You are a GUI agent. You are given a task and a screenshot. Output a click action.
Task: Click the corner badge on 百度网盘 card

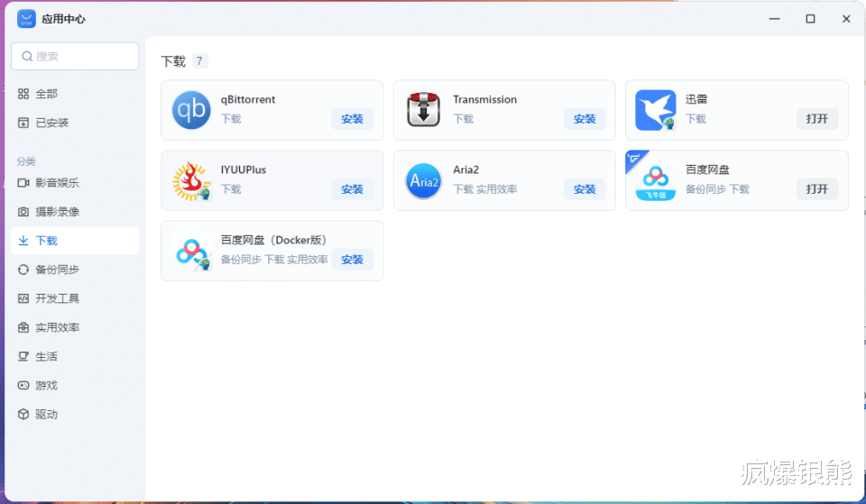tap(634, 160)
